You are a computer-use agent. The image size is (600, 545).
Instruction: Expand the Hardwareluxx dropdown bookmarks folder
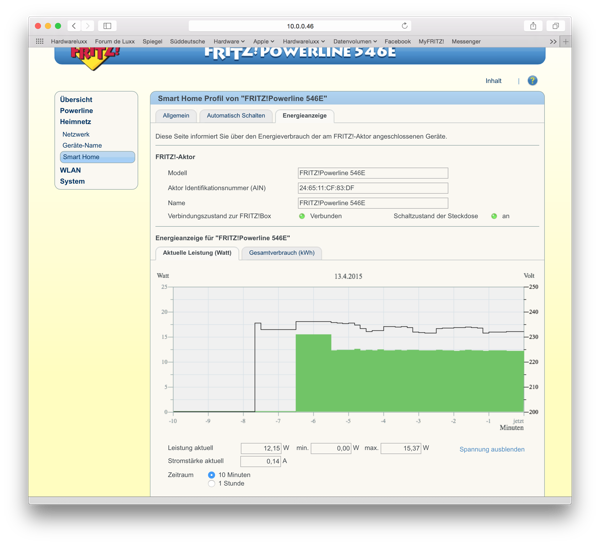(x=303, y=41)
